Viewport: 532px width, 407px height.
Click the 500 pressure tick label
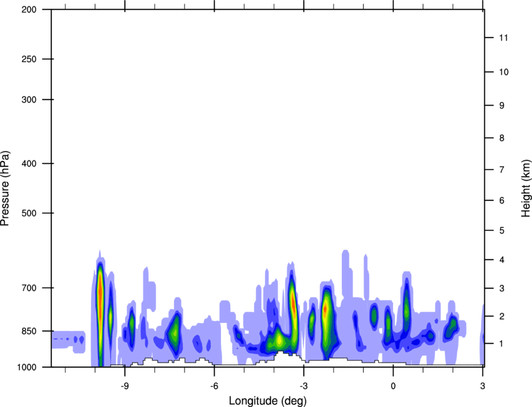pyautogui.click(x=29, y=213)
